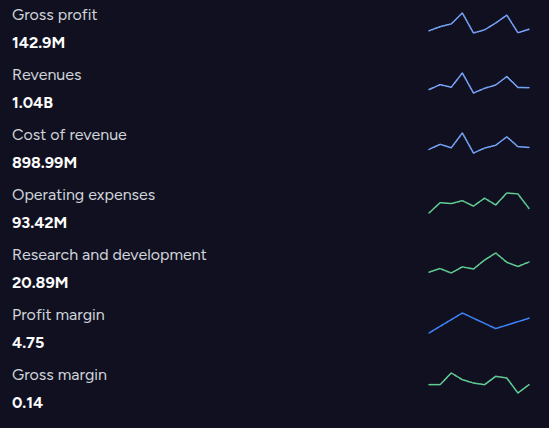This screenshot has height=428, width=549.
Task: Open the Operating expenses sparkline chart
Action: coord(479,203)
